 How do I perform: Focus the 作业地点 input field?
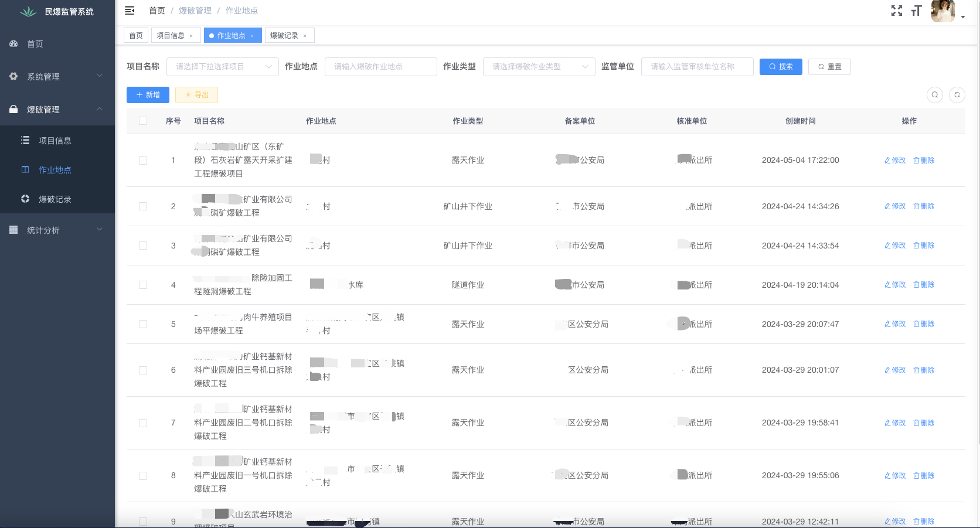coord(381,67)
